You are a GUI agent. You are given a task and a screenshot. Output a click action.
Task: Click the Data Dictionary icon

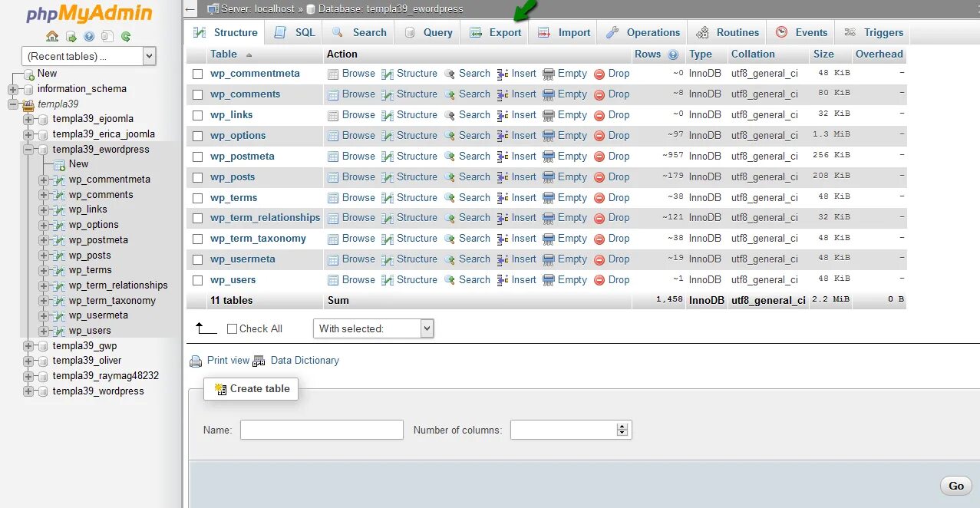coord(259,361)
